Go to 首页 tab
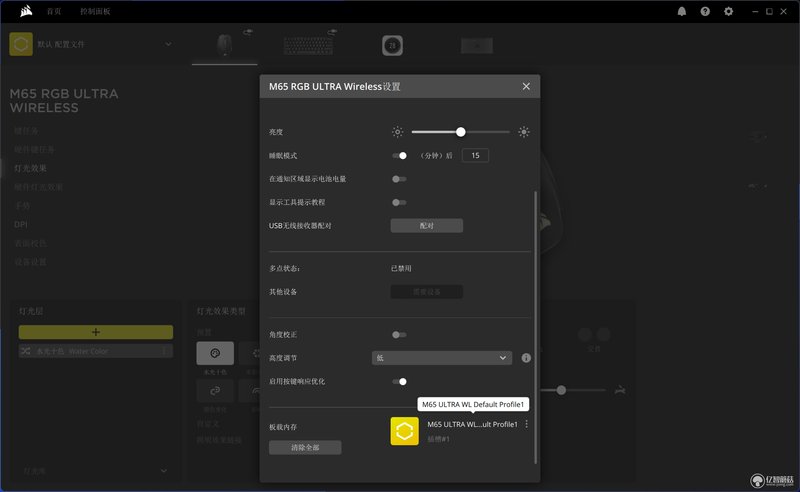Screen dimensions: 800x492 54,11
